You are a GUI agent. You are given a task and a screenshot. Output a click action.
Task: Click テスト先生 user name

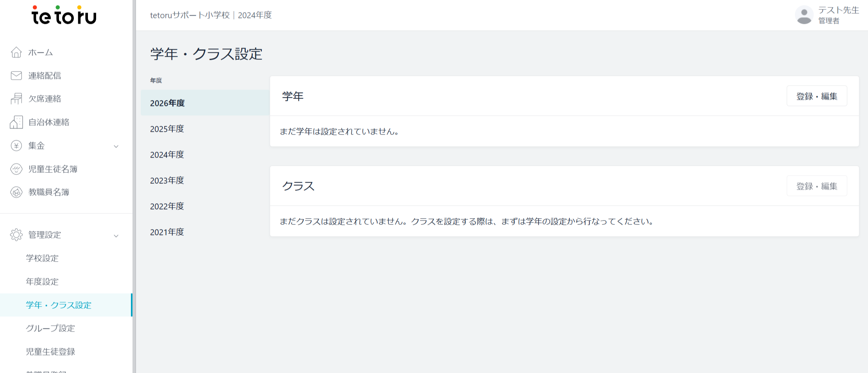(838, 10)
